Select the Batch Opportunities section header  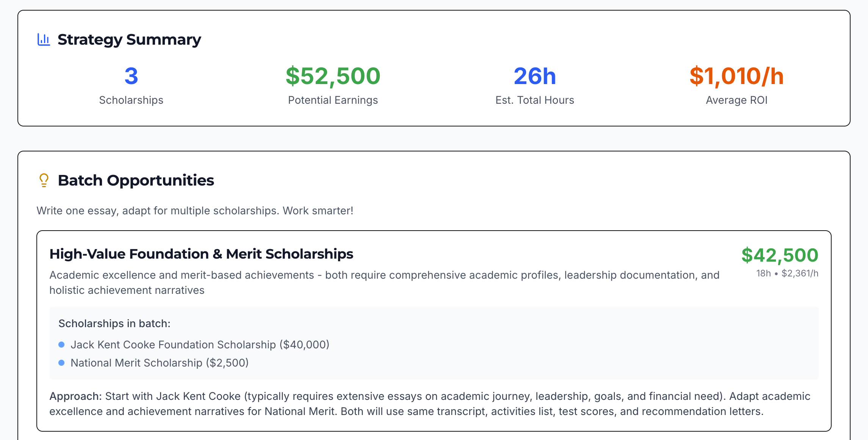point(136,181)
